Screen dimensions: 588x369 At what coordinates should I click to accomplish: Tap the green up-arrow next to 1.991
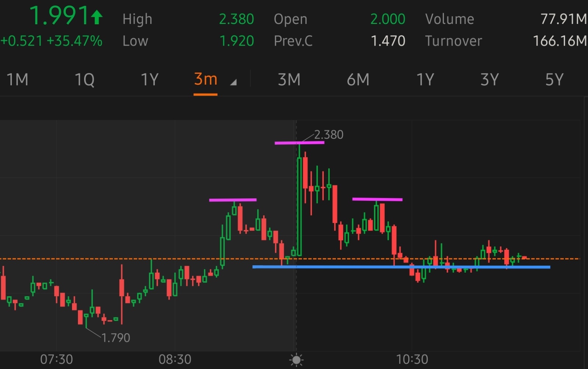97,17
